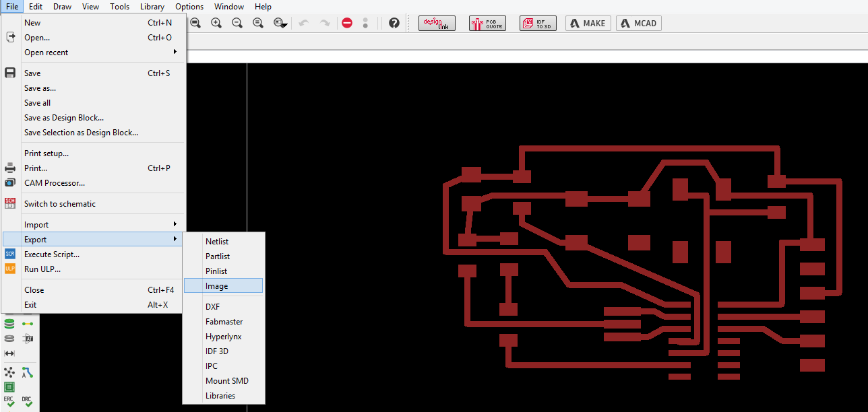The image size is (868, 412).
Task: Click the Save disk icon in the File menu
Action: pos(10,73)
